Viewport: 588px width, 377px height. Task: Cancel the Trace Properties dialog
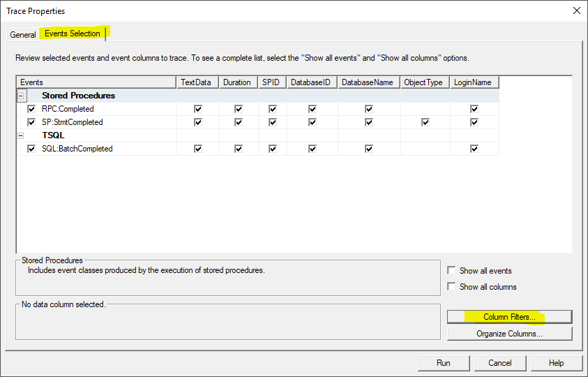coord(500,363)
